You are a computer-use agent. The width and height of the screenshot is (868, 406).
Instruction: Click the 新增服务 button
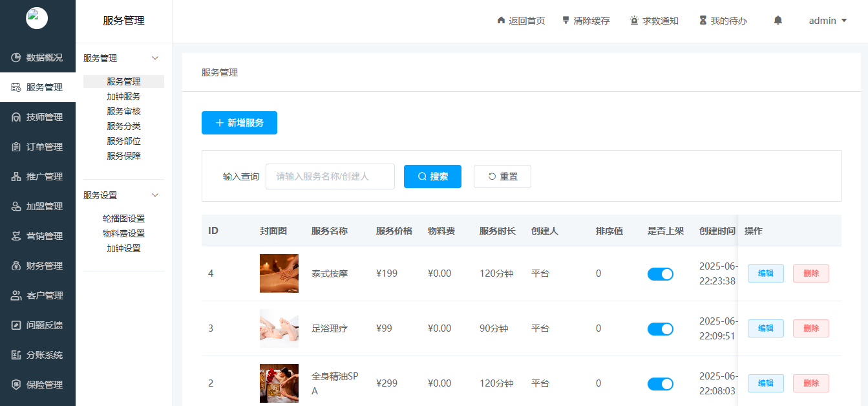click(x=239, y=122)
